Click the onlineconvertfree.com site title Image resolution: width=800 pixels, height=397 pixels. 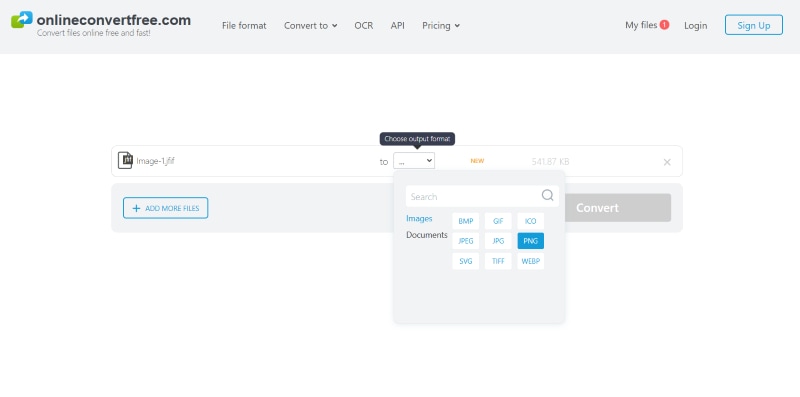tap(114, 20)
